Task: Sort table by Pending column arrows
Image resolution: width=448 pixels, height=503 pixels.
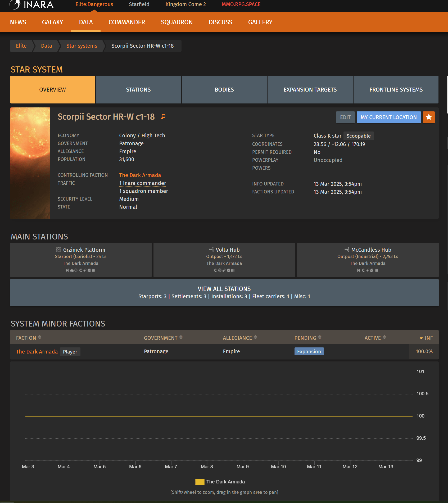Action: point(320,337)
